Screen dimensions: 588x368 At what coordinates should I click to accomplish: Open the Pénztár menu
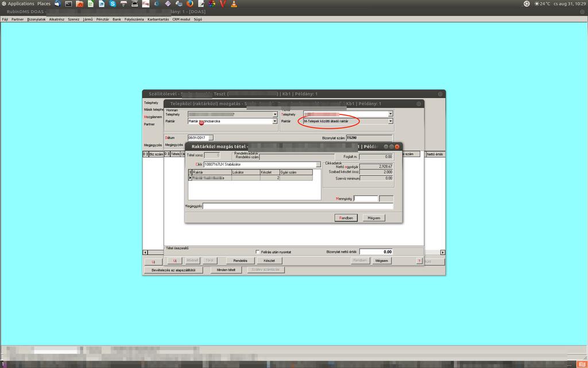(102, 19)
